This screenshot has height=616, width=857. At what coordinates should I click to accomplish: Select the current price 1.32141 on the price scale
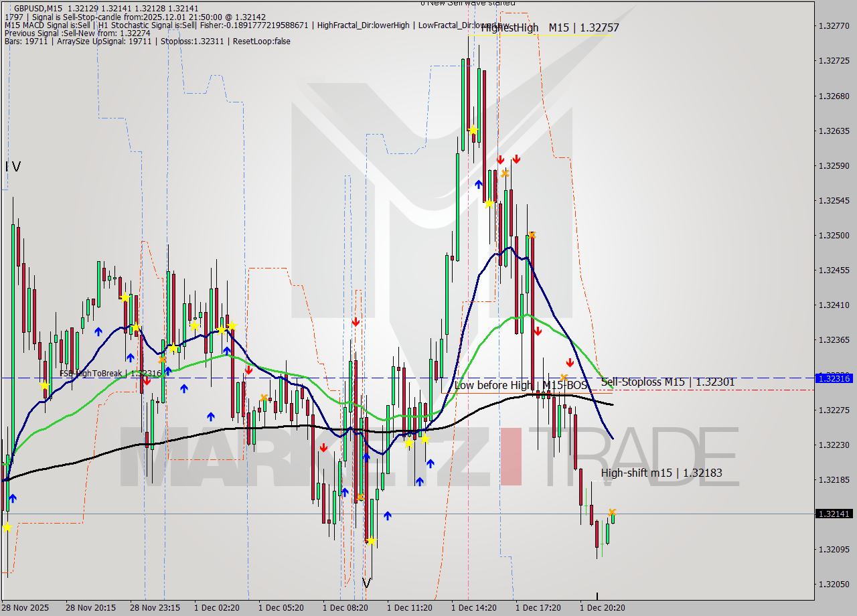[x=834, y=514]
